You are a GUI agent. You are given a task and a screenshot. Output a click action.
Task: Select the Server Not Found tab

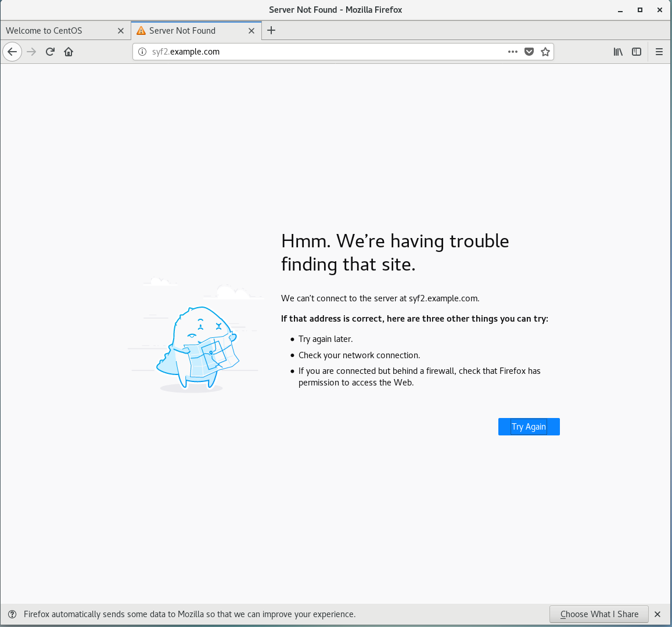[x=196, y=31]
